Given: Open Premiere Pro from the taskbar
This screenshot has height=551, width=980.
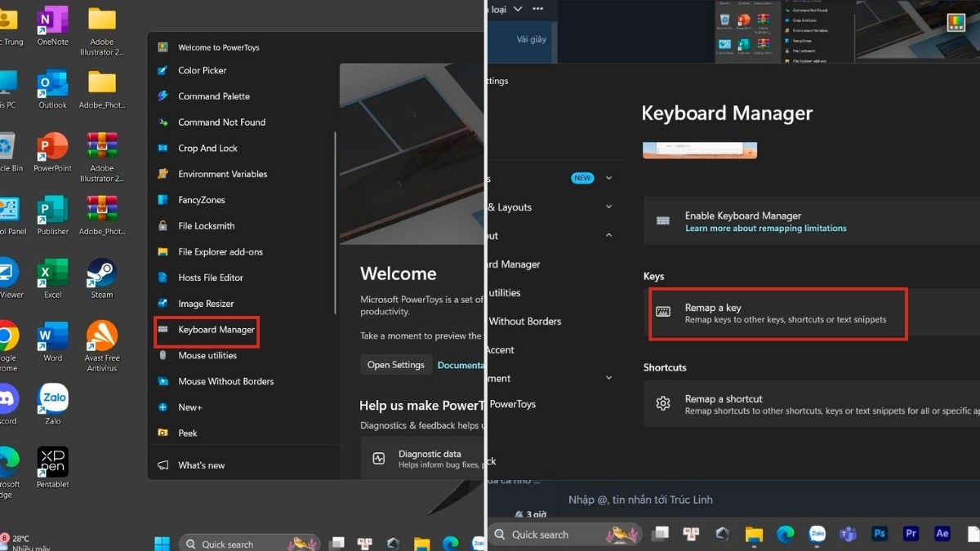Looking at the screenshot, I should pyautogui.click(x=911, y=534).
